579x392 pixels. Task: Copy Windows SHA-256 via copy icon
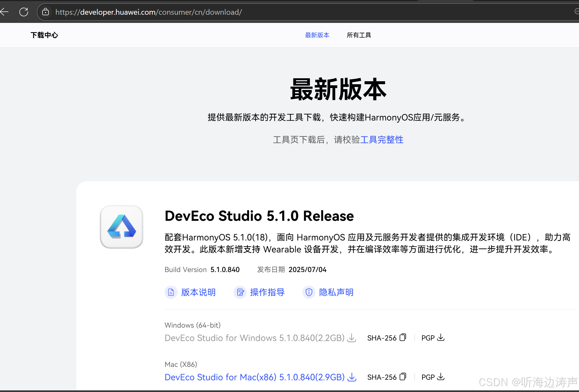[403, 337]
